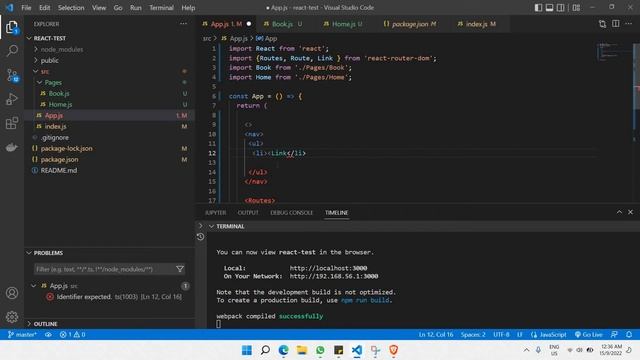Open the Search view icon
This screenshot has height=360, width=640.
click(12, 51)
